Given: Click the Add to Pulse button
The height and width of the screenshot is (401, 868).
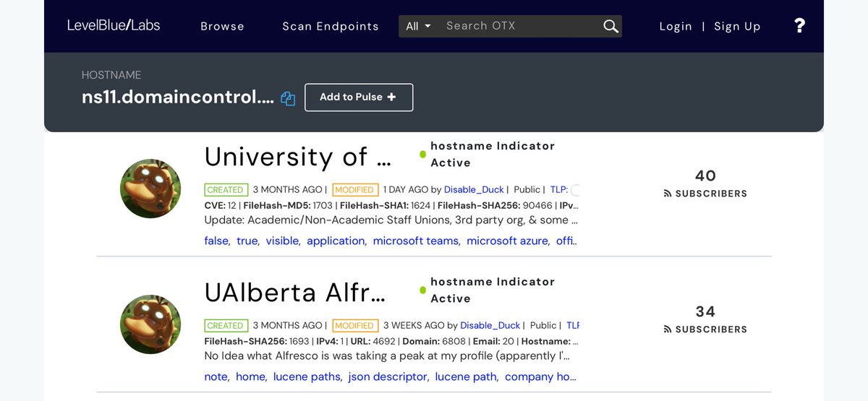Looking at the screenshot, I should tap(359, 98).
